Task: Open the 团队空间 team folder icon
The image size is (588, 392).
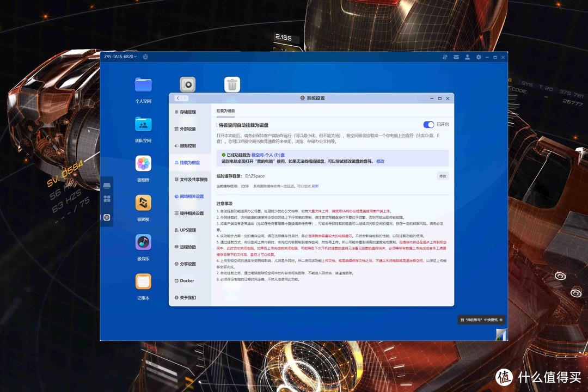Action: coord(143,125)
